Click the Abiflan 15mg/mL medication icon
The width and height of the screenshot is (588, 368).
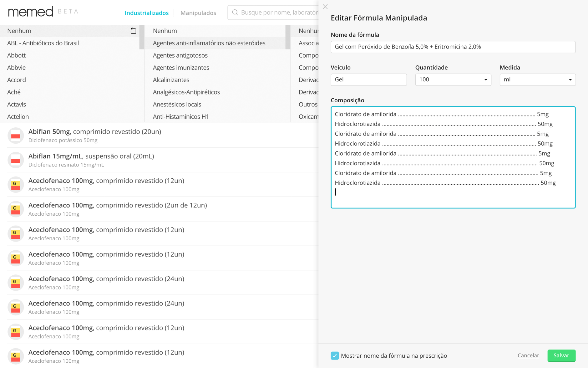coord(16,160)
